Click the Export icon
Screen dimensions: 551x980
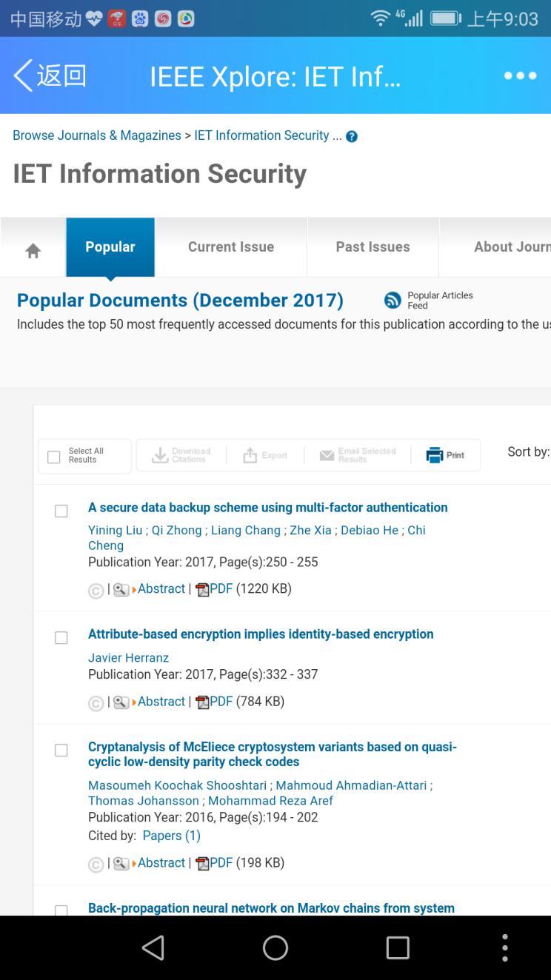click(x=250, y=455)
